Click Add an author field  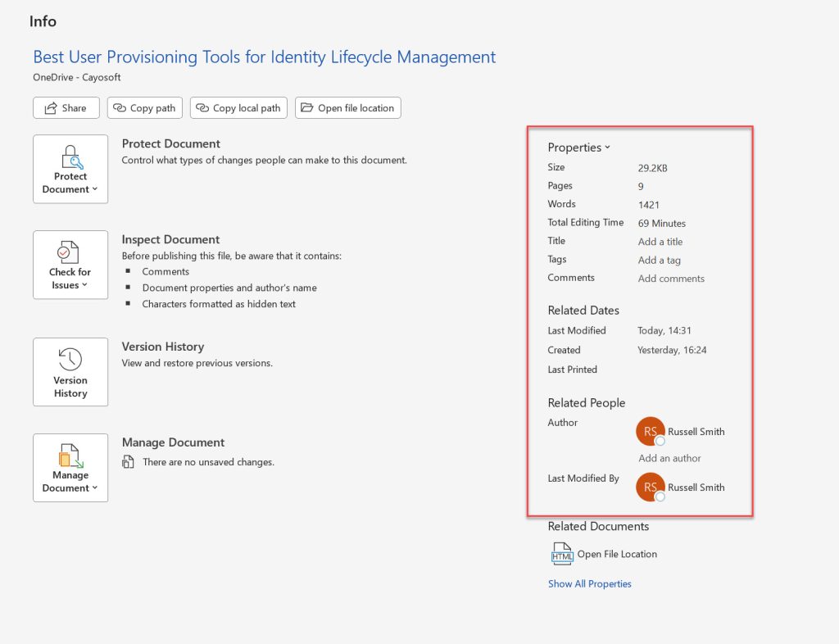(x=669, y=458)
